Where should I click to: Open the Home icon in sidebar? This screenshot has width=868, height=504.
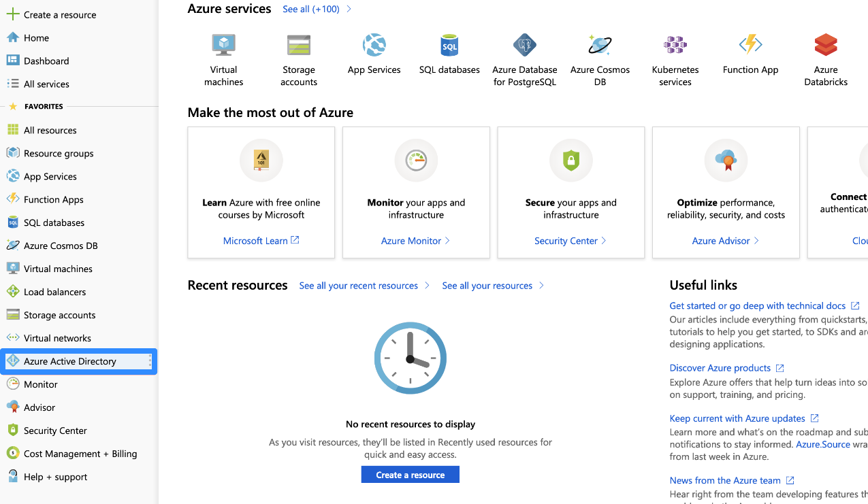tap(12, 37)
